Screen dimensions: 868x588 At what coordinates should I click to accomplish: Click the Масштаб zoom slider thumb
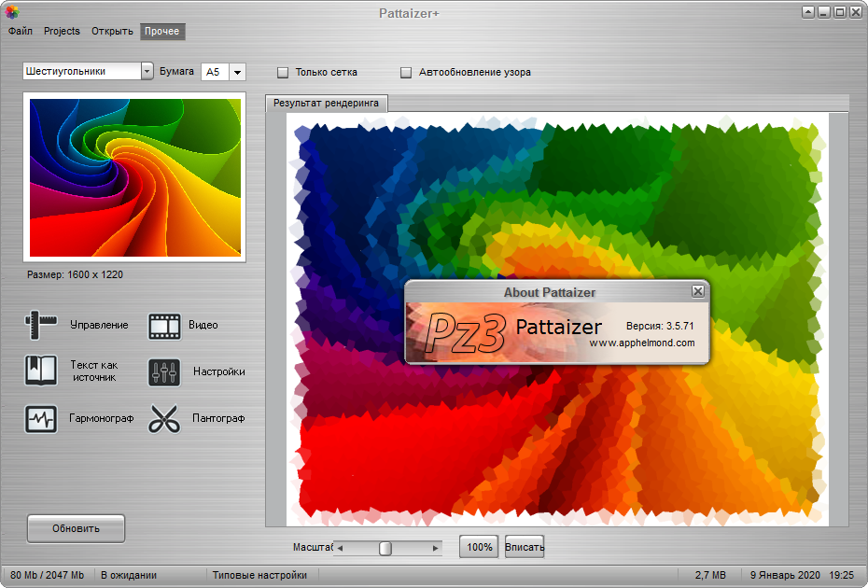(385, 548)
